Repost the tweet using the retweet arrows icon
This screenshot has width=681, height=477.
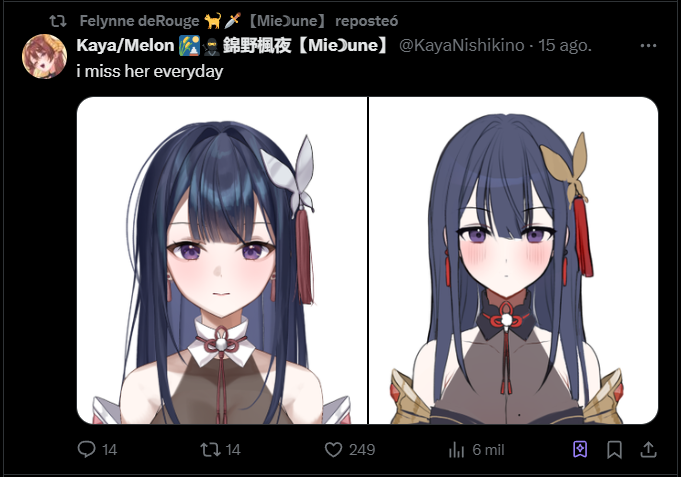click(210, 449)
